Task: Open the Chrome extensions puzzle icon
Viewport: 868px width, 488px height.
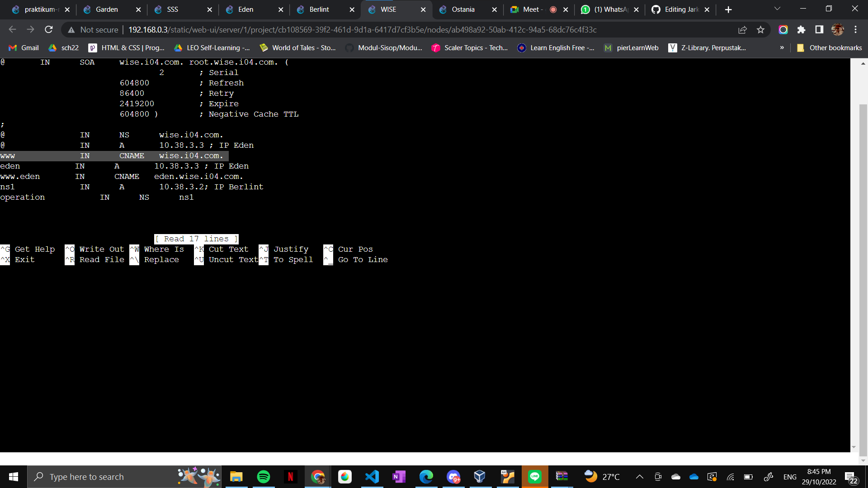Action: point(802,29)
